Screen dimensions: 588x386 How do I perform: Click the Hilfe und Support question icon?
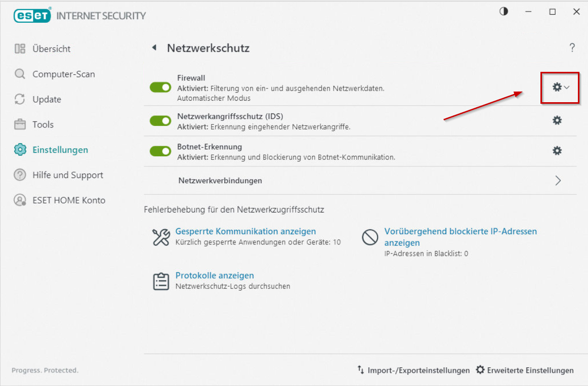coord(20,175)
